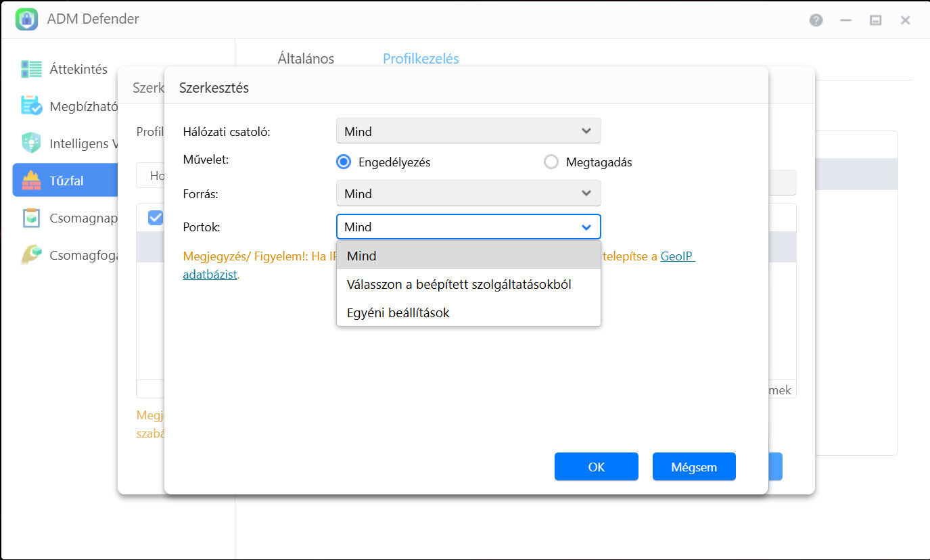
Task: Open the Csomagnapló sidebar icon
Action: pyautogui.click(x=31, y=218)
